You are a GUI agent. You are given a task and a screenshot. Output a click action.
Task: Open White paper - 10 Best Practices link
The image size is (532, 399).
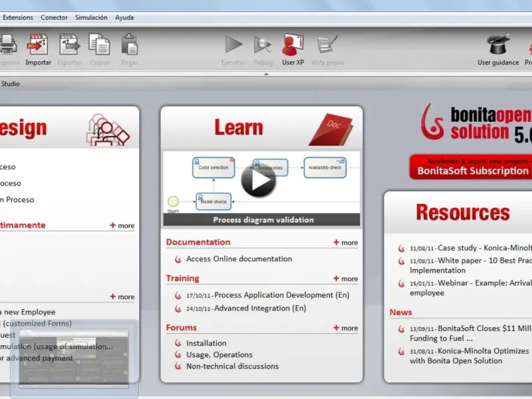[471, 265]
